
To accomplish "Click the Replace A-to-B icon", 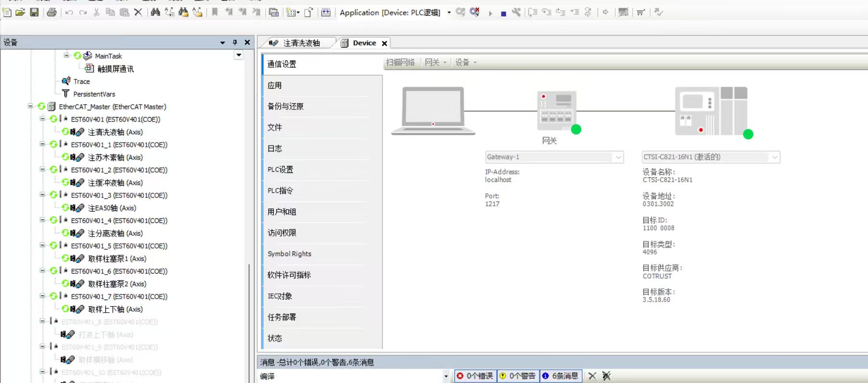I will (169, 12).
